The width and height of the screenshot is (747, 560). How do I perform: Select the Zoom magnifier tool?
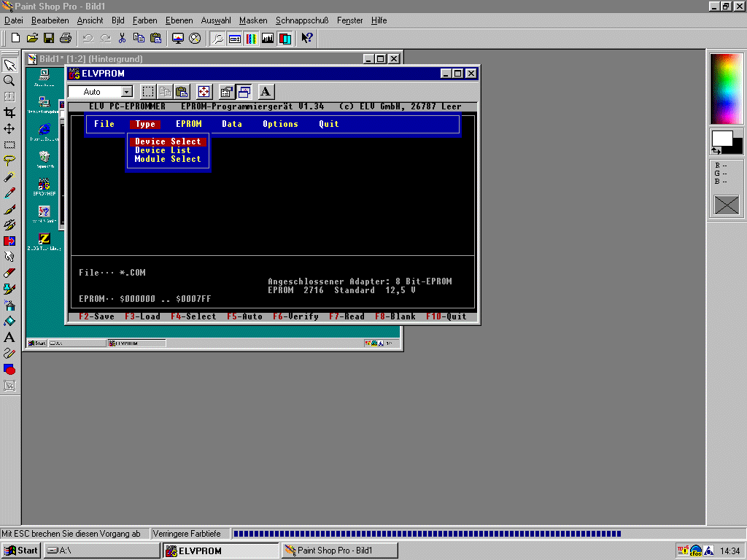click(9, 80)
